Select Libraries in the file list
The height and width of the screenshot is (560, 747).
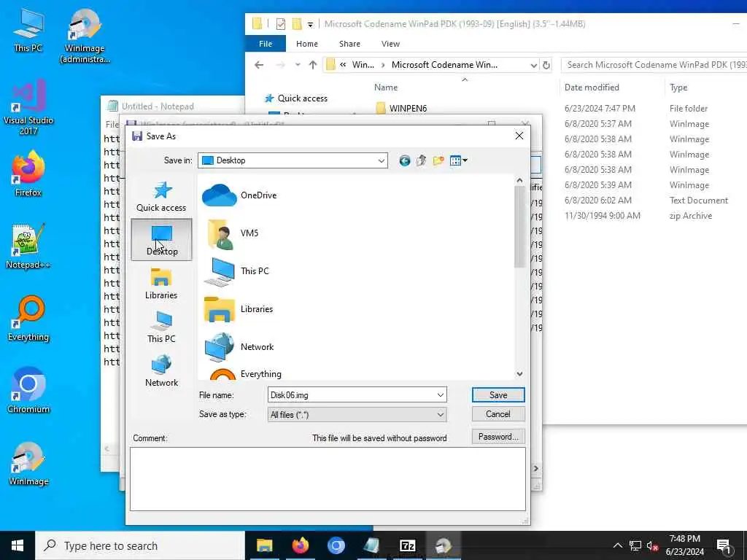click(239, 309)
